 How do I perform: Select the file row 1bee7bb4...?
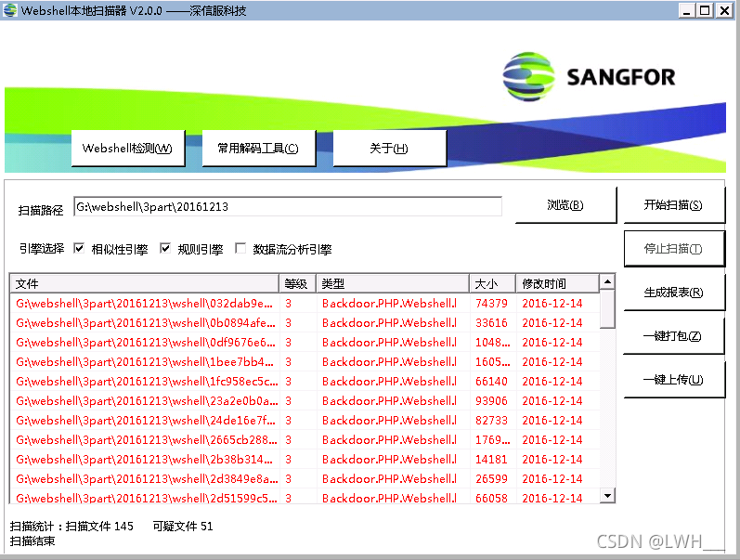[x=305, y=362]
